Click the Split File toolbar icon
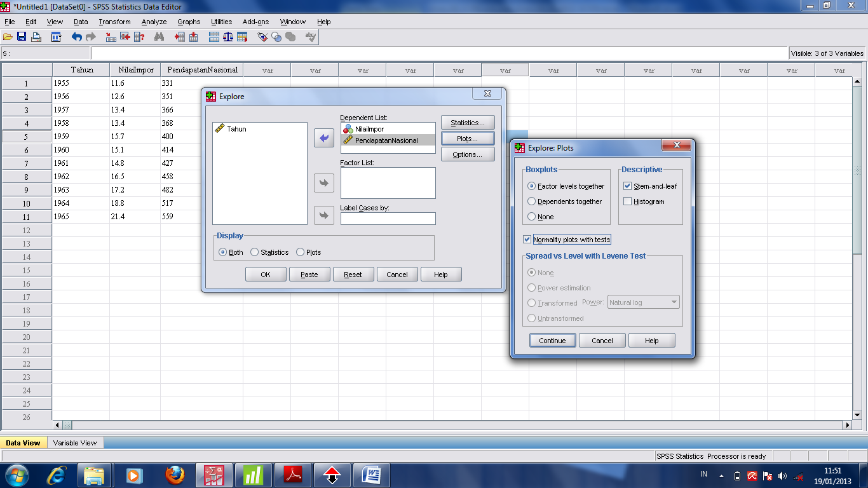The image size is (868, 488). pos(214,37)
